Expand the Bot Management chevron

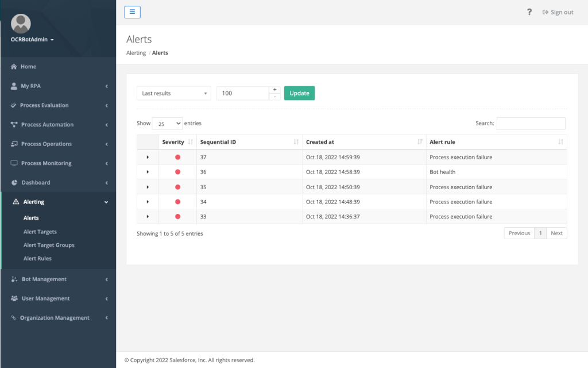(106, 279)
